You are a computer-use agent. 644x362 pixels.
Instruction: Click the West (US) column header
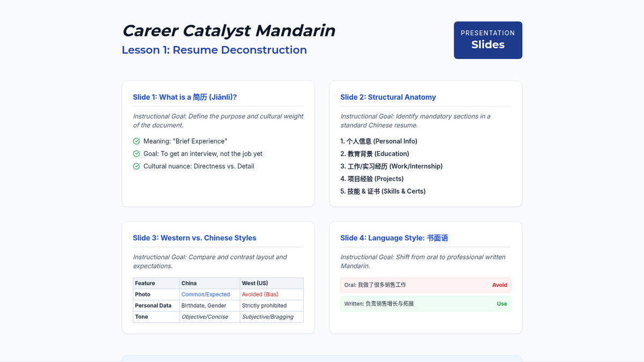pyautogui.click(x=255, y=283)
